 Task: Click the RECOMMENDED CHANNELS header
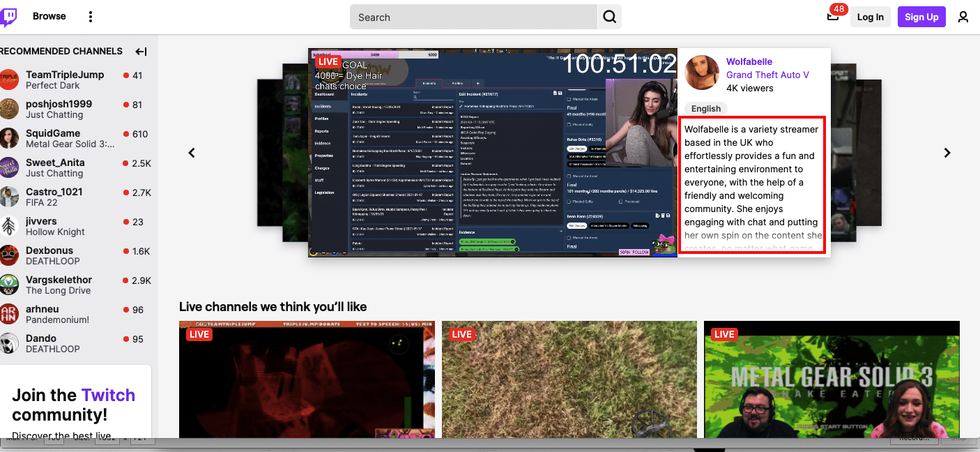[61, 51]
